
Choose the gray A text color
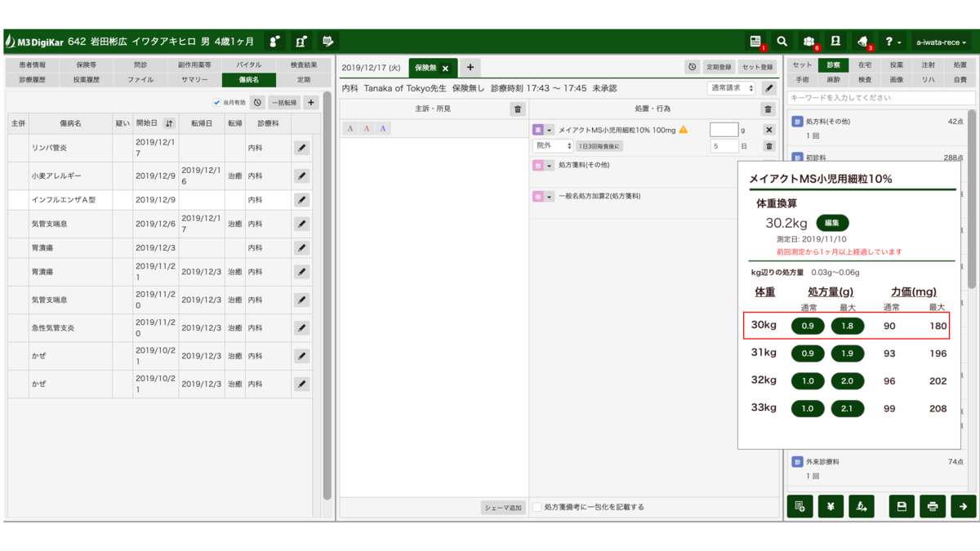click(x=350, y=128)
